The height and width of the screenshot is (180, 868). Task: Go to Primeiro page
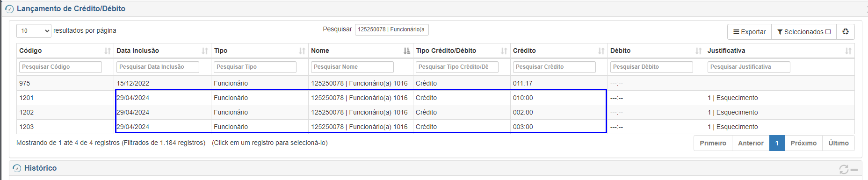[713, 143]
